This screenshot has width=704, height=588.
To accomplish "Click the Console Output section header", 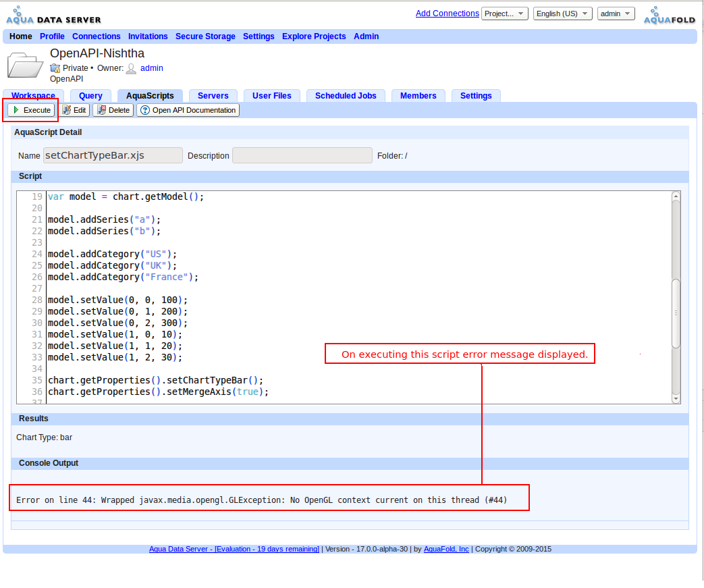I will click(x=350, y=463).
